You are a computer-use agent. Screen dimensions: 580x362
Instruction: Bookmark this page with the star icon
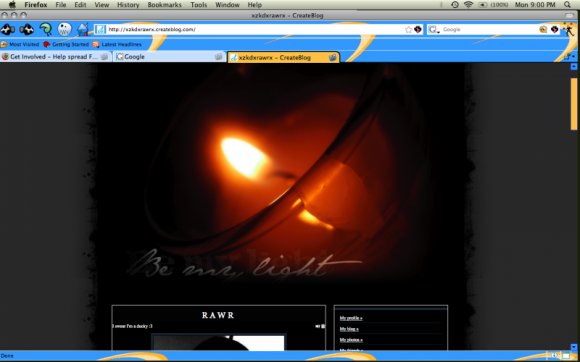408,30
